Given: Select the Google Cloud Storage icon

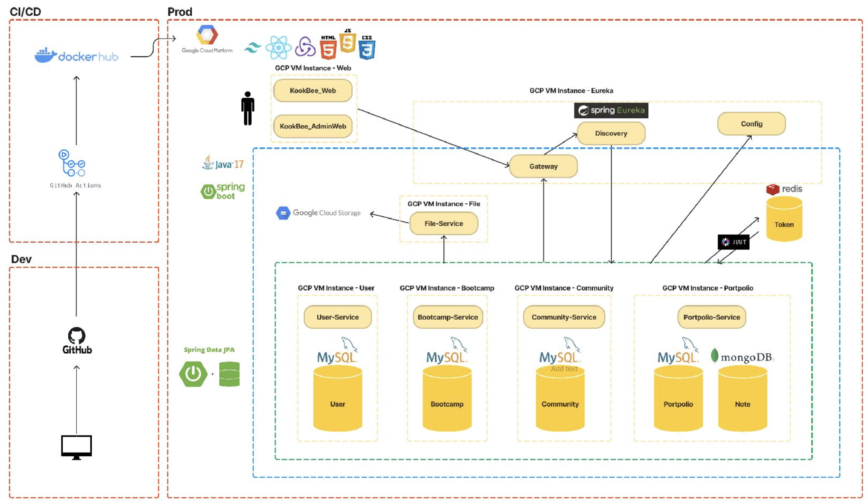Looking at the screenshot, I should point(284,213).
